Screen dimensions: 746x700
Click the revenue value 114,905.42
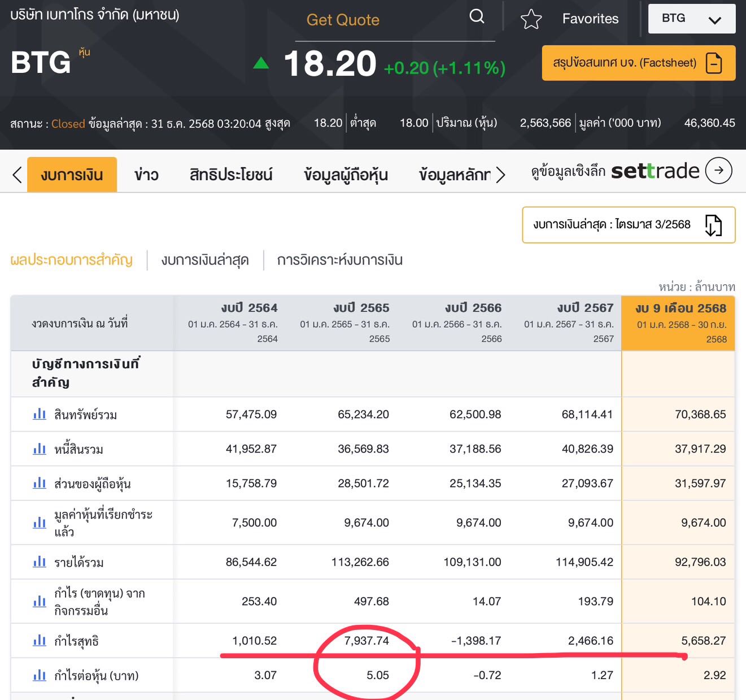584,562
